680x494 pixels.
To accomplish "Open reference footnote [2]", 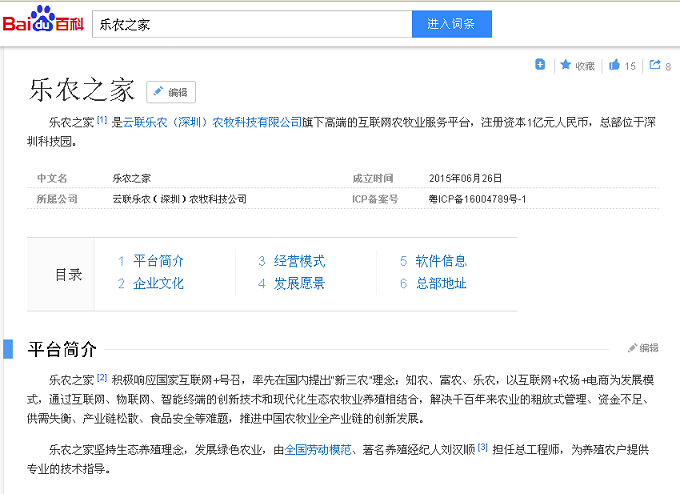I will [x=101, y=378].
